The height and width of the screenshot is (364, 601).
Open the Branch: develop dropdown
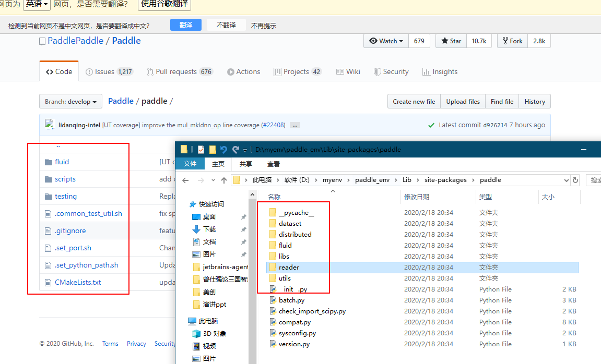coord(70,102)
